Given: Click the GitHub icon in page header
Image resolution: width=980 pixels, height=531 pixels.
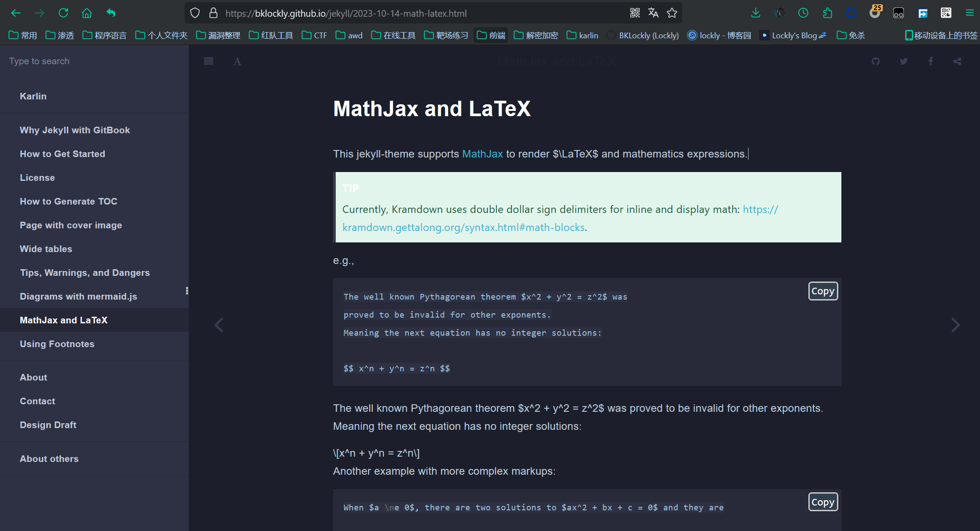Looking at the screenshot, I should [x=876, y=62].
